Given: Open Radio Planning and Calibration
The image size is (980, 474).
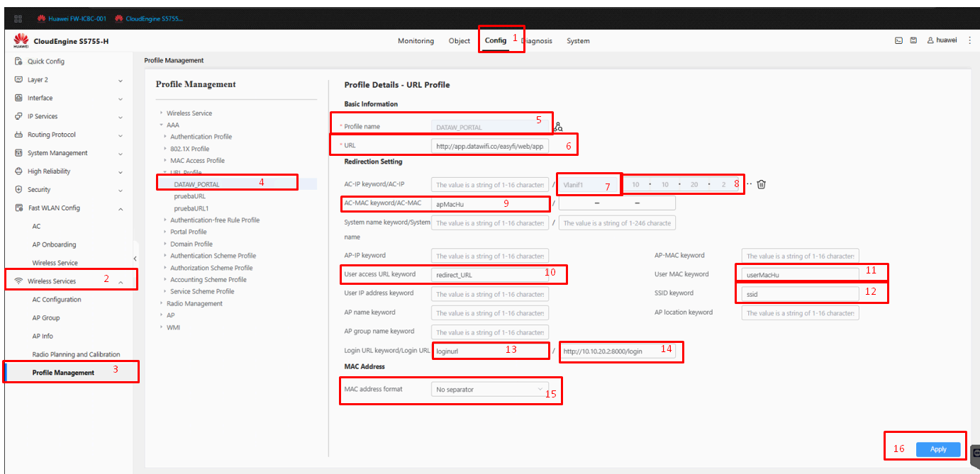Looking at the screenshot, I should 76,354.
